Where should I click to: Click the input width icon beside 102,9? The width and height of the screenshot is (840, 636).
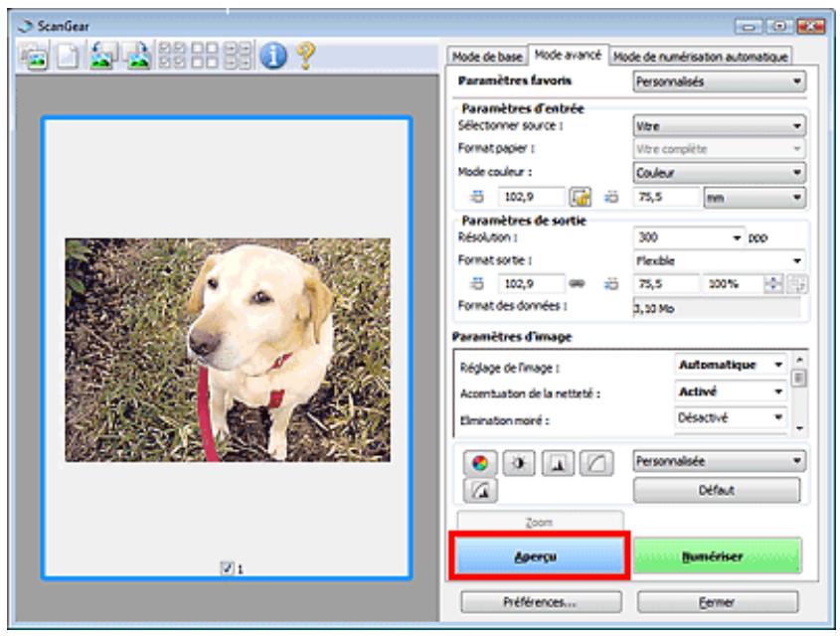pos(477,197)
